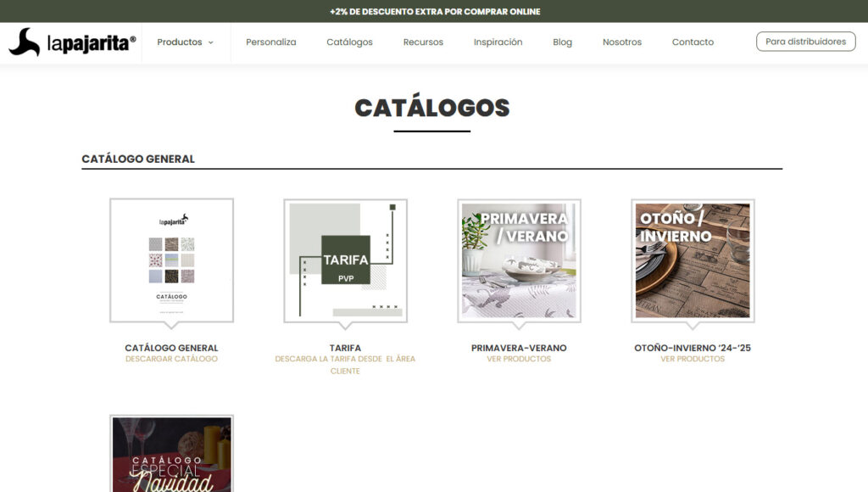Open the Otoño / Invierno thumbnail
The image size is (868, 492).
pyautogui.click(x=693, y=260)
